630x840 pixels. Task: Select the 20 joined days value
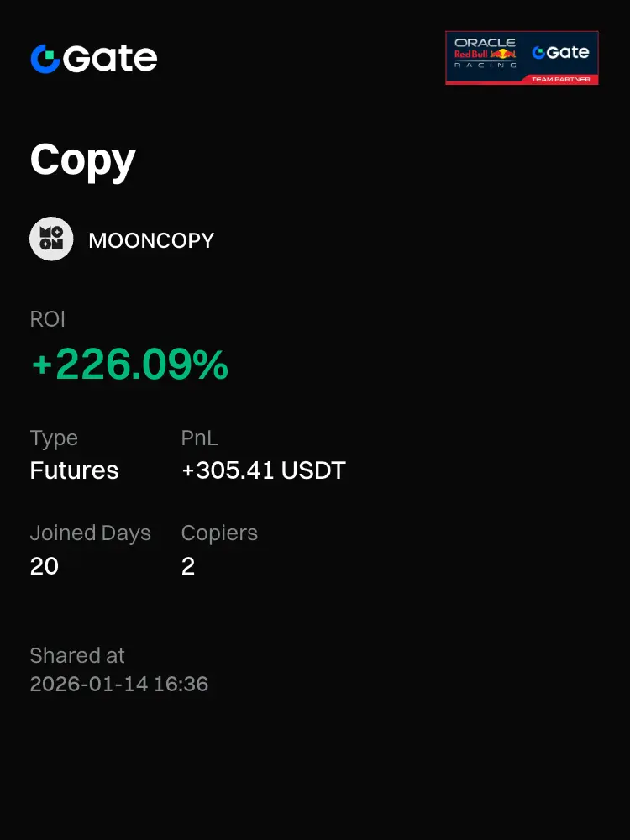[45, 566]
